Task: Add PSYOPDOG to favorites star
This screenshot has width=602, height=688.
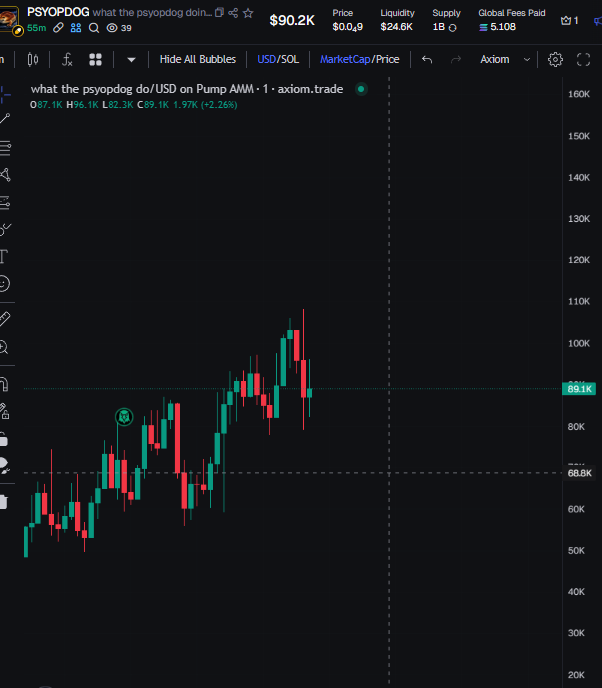Action: [x=248, y=13]
